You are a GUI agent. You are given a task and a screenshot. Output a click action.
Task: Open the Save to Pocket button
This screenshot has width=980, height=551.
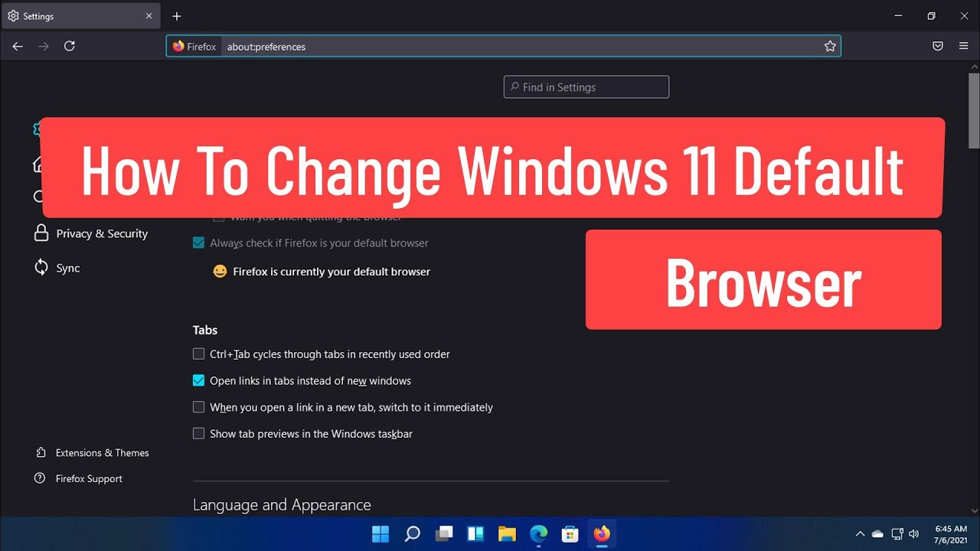pyautogui.click(x=938, y=47)
